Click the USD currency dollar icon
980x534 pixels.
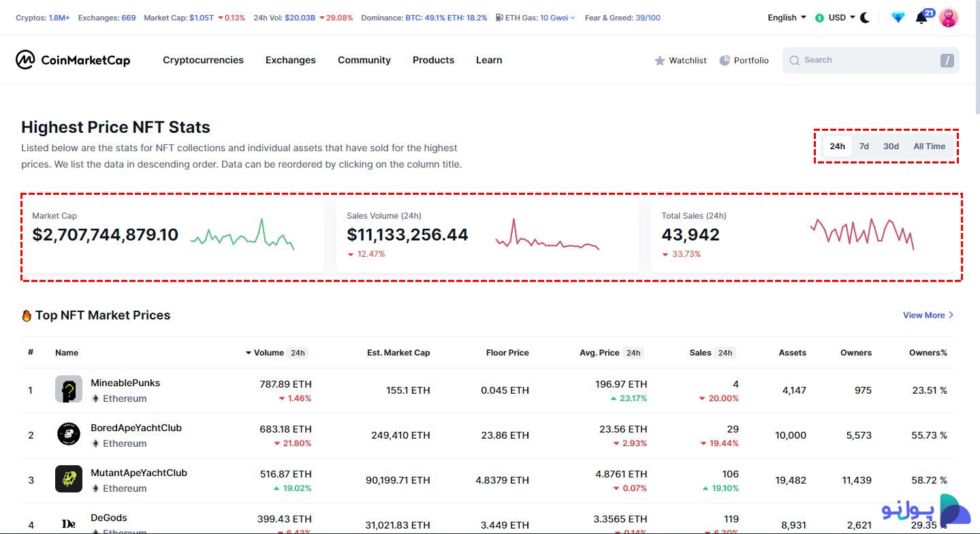[x=819, y=18]
